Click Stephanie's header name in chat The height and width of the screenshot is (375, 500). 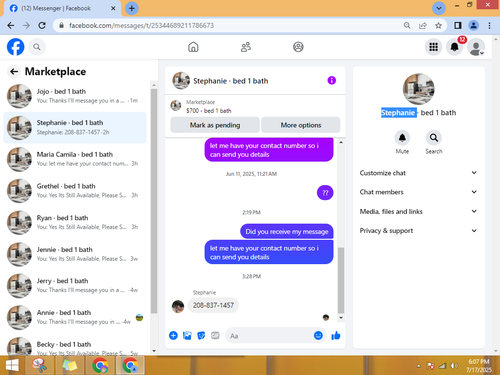[231, 81]
